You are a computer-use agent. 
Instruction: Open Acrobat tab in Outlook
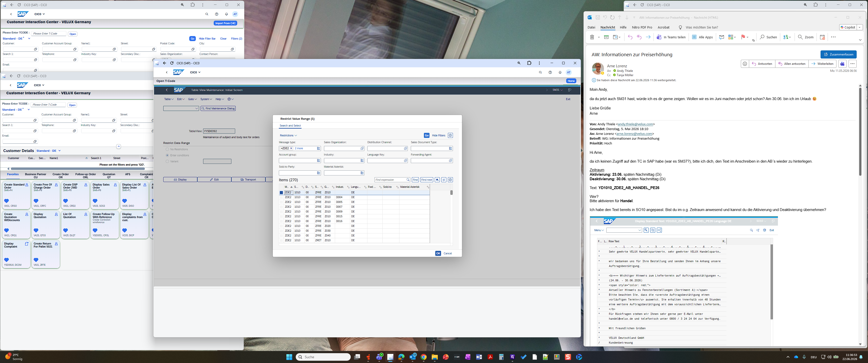pos(663,27)
